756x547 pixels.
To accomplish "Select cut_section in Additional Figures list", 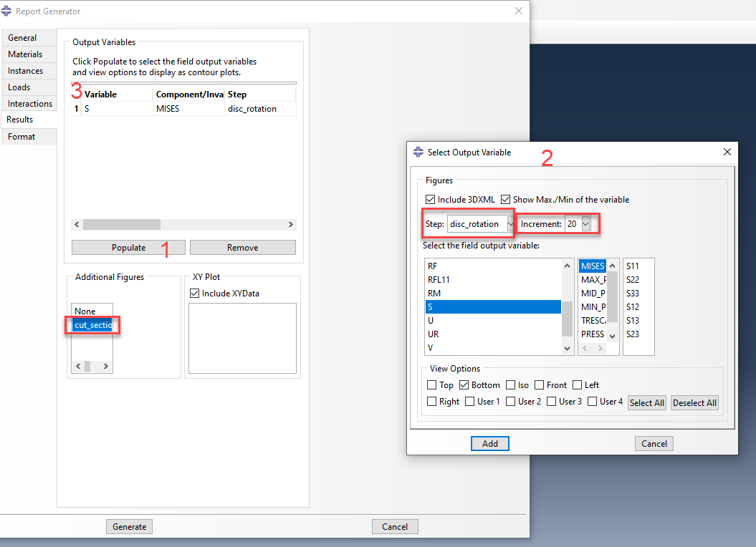I will tap(92, 325).
